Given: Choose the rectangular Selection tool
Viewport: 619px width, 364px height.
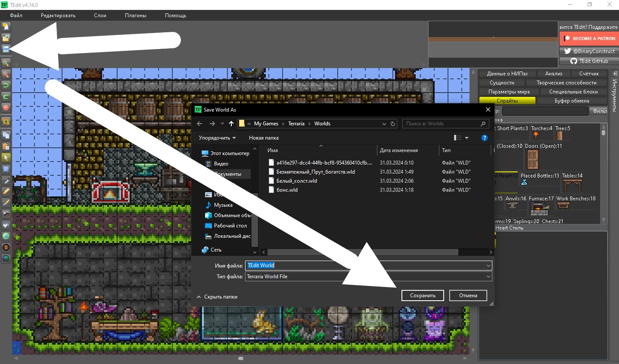Looking at the screenshot, I should (x=6, y=169).
